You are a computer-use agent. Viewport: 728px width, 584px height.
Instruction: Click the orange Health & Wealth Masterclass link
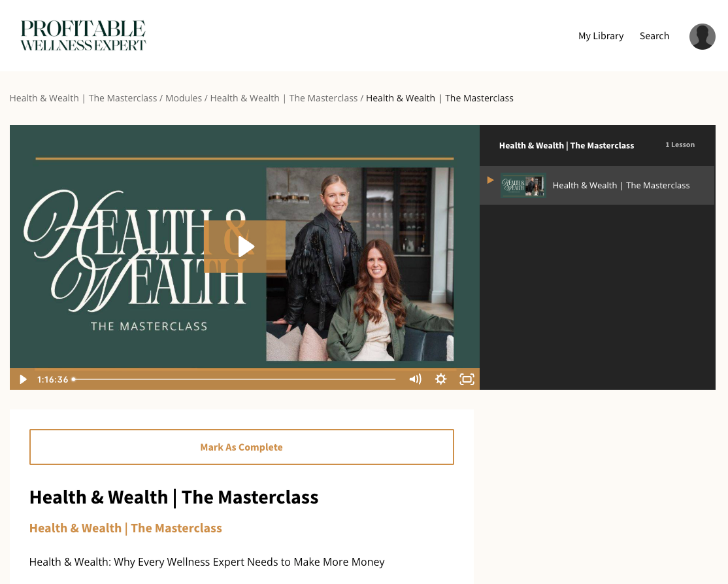pos(125,528)
